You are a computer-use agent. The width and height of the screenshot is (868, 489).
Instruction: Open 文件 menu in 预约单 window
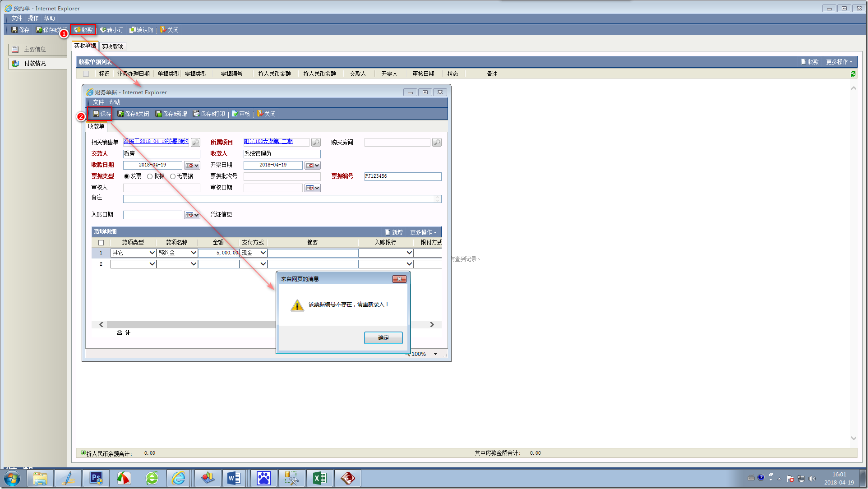click(17, 18)
